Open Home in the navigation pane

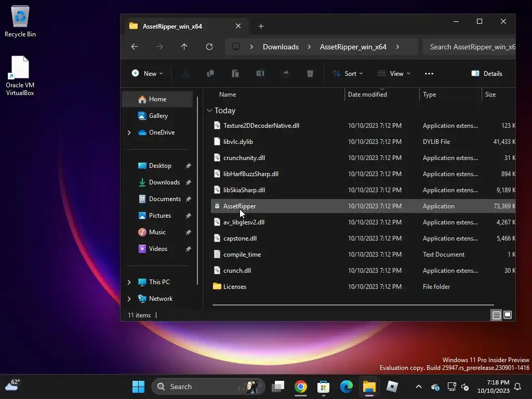coord(157,99)
